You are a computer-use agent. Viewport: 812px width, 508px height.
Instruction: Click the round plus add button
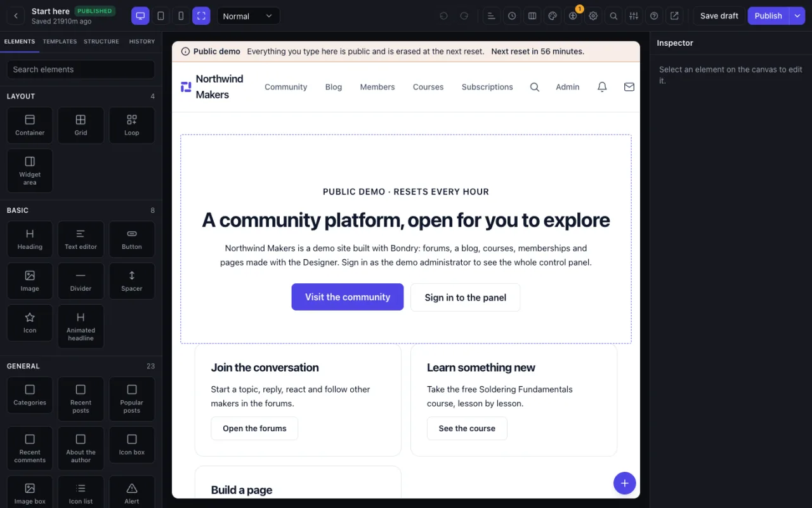click(624, 483)
